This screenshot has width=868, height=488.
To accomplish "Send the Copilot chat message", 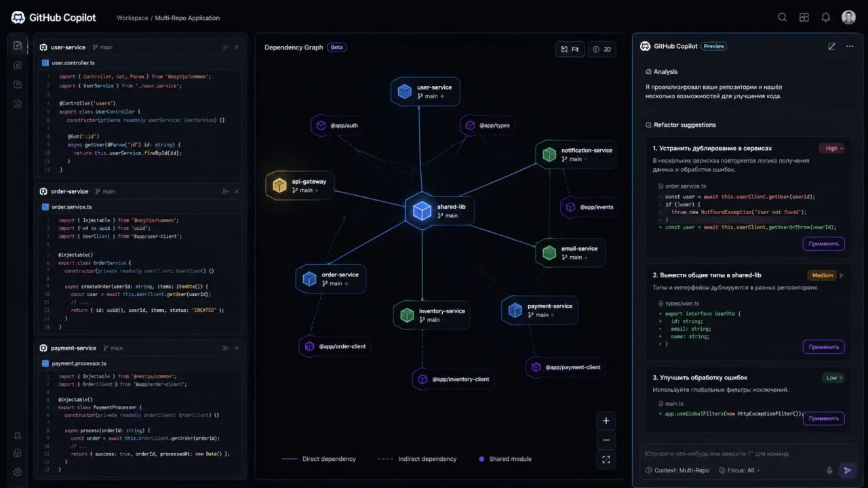I will click(847, 470).
